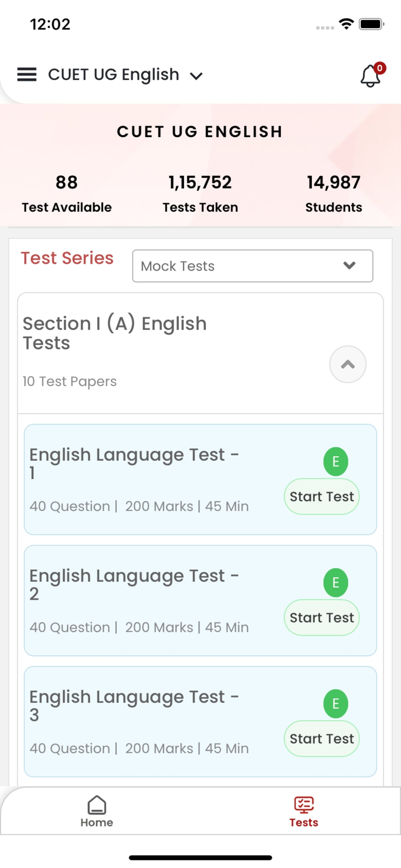The height and width of the screenshot is (868, 401).
Task: Start English Language Test - 3
Action: click(x=321, y=739)
